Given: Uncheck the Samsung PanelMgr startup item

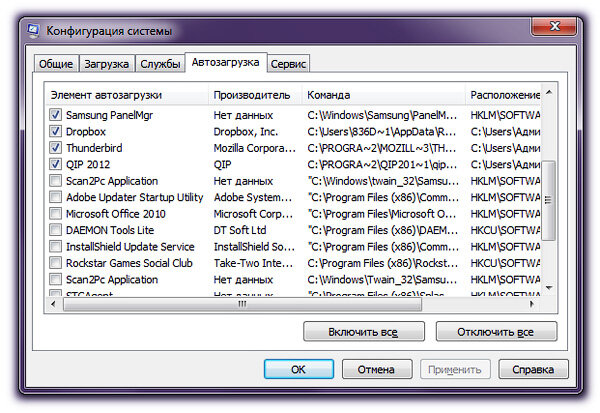Looking at the screenshot, I should [55, 114].
